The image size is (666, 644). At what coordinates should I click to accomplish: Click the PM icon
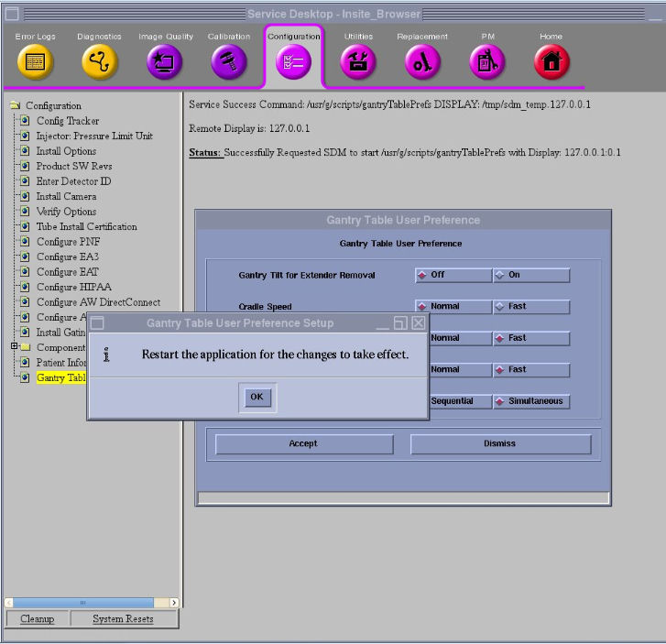(x=487, y=62)
